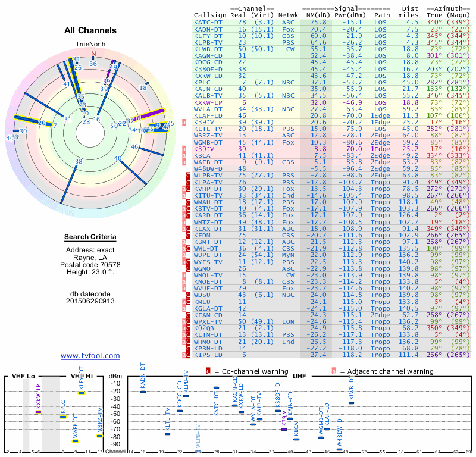Open the www.tvfool.com link
The image size is (476, 457).
click(x=90, y=356)
